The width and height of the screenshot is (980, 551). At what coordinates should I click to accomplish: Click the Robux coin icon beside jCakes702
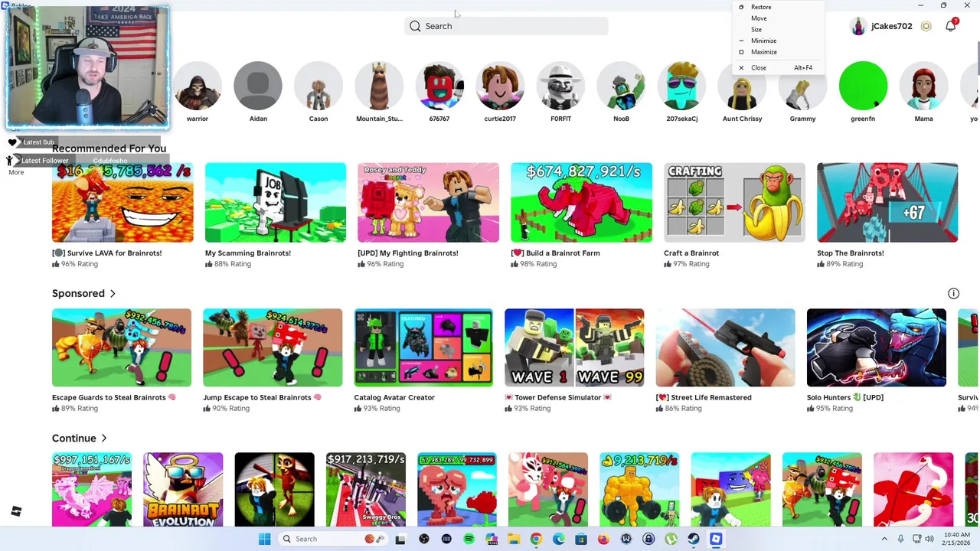coord(926,26)
